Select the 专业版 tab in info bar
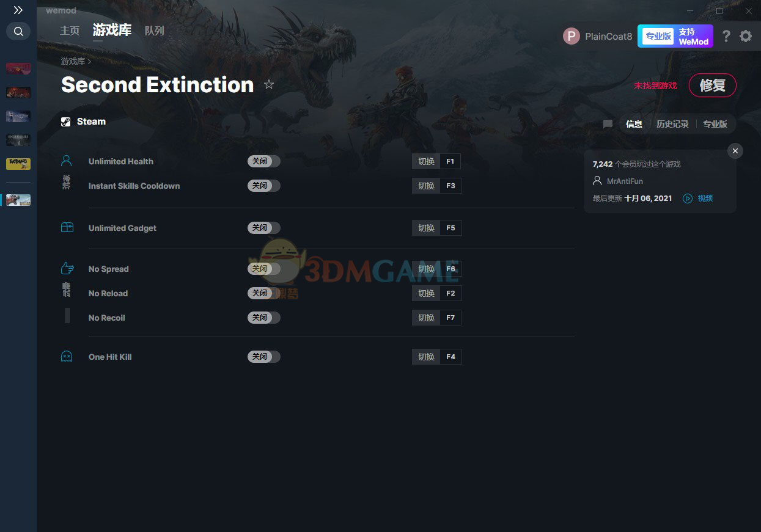The image size is (761, 532). (x=715, y=124)
